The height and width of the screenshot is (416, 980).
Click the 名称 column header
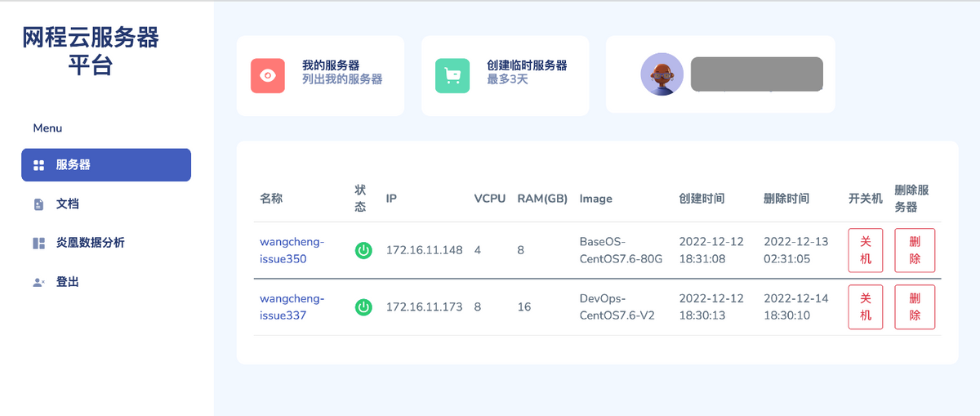pos(272,199)
